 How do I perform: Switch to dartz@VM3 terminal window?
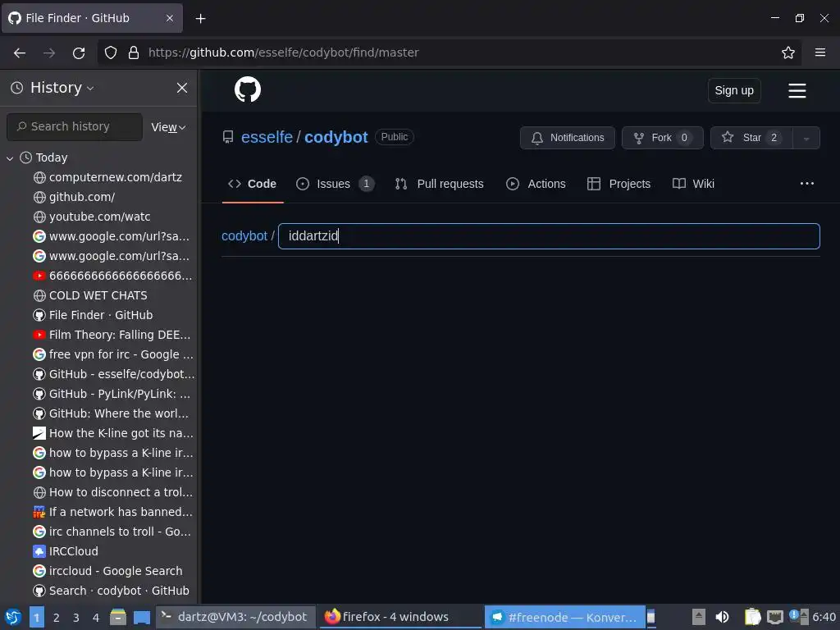pyautogui.click(x=234, y=617)
